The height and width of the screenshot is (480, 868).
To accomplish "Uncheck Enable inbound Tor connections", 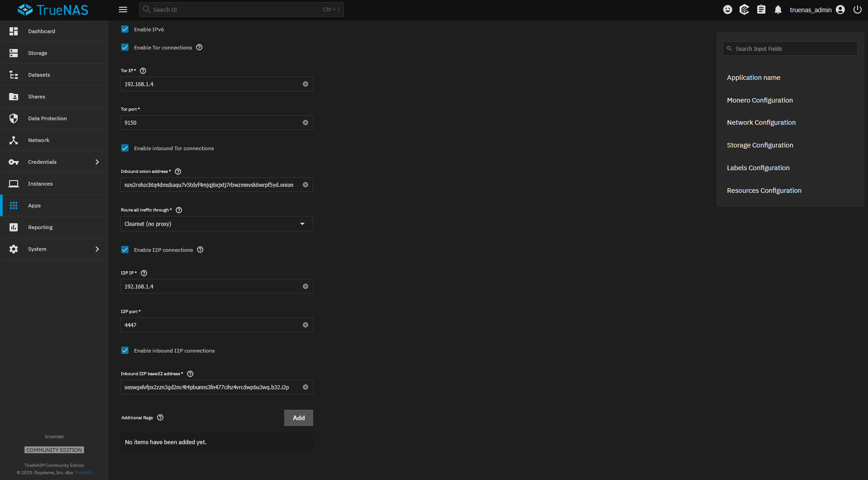I will pos(125,148).
